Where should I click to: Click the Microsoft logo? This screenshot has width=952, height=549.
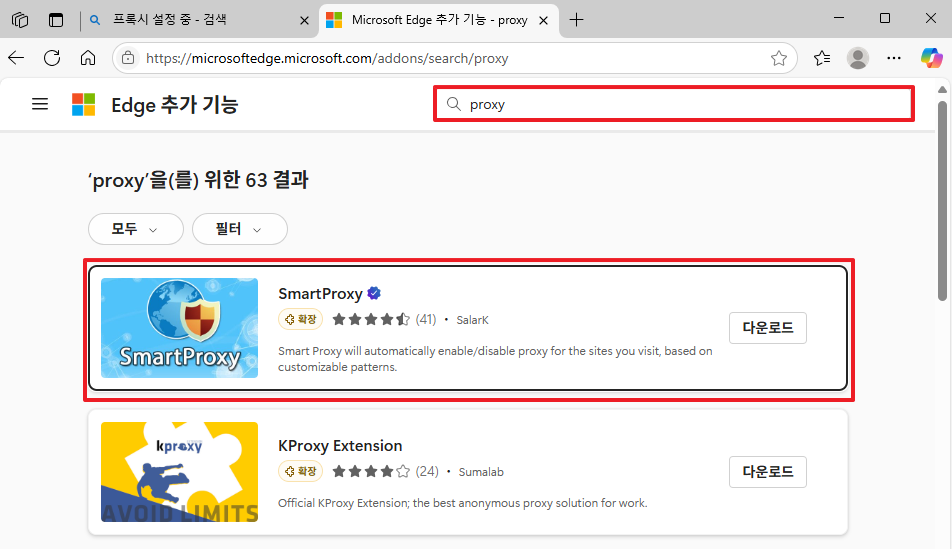pyautogui.click(x=83, y=104)
